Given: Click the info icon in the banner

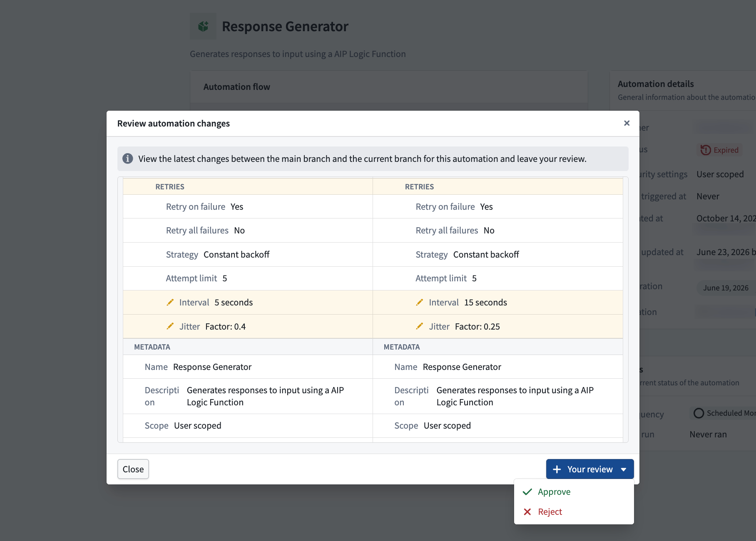Looking at the screenshot, I should click(128, 159).
